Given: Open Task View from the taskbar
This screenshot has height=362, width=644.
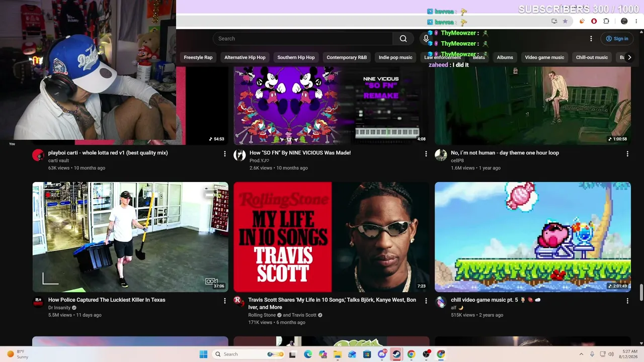Looking at the screenshot, I should tap(292, 354).
